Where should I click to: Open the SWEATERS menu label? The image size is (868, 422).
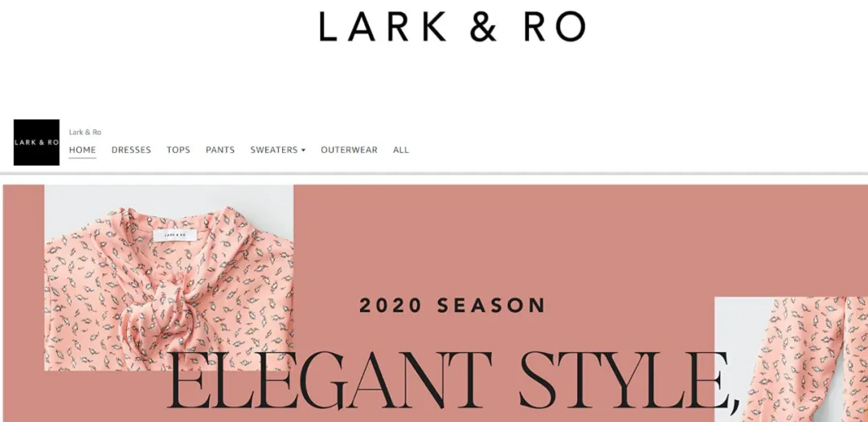click(x=274, y=150)
